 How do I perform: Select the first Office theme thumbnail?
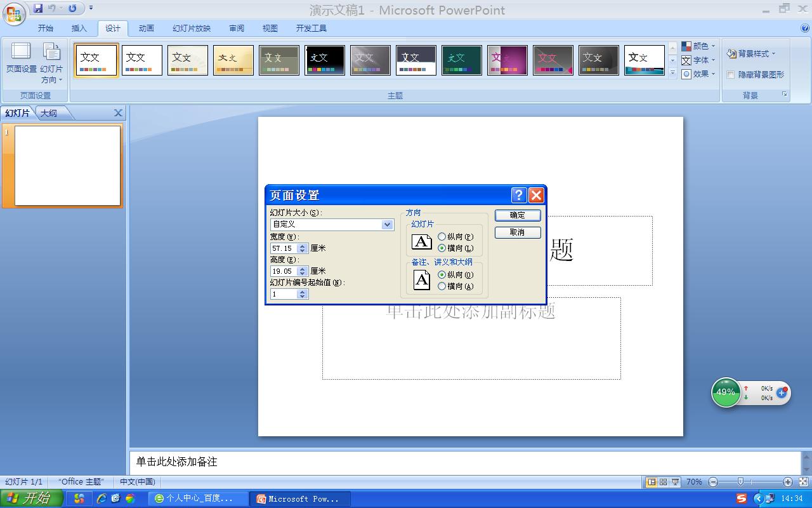click(x=96, y=60)
